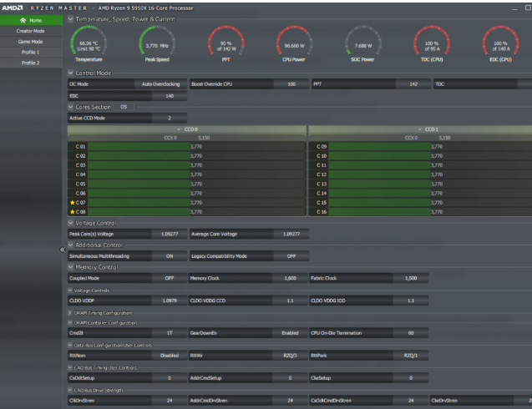Image resolution: width=532 pixels, height=409 pixels.
Task: Click the C 16 core speed bar
Action: pos(430,212)
